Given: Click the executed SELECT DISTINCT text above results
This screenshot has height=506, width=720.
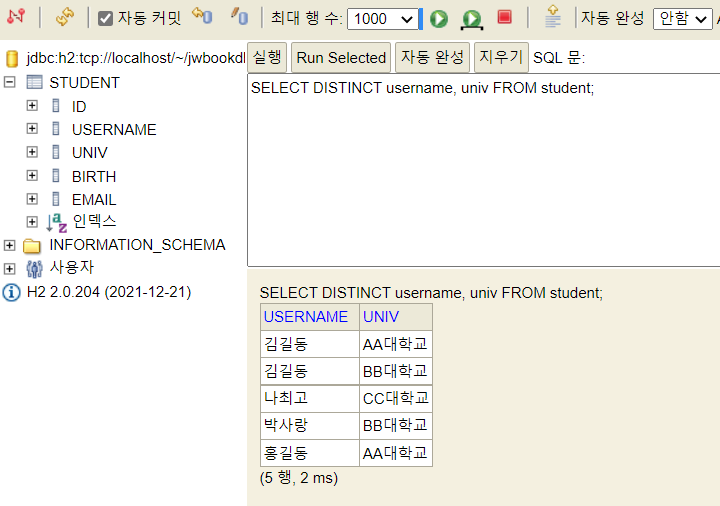Looking at the screenshot, I should pyautogui.click(x=431, y=292).
